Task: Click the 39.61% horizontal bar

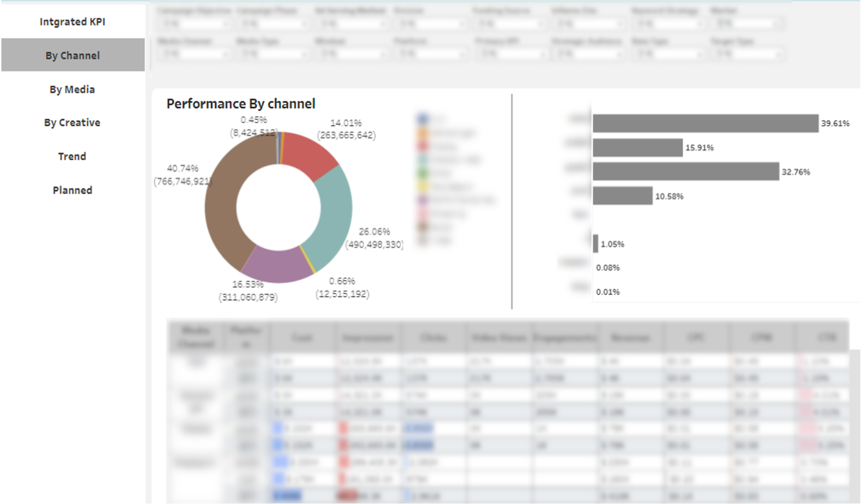Action: tap(705, 124)
